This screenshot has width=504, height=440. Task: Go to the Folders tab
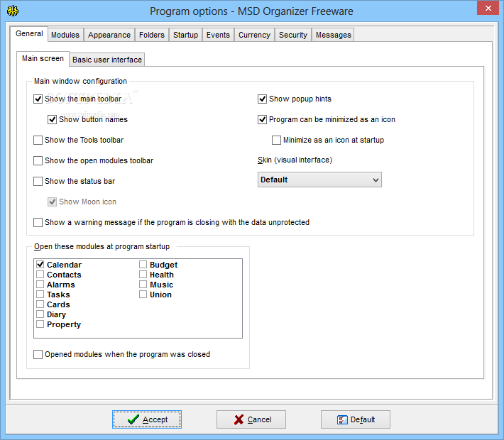[152, 35]
